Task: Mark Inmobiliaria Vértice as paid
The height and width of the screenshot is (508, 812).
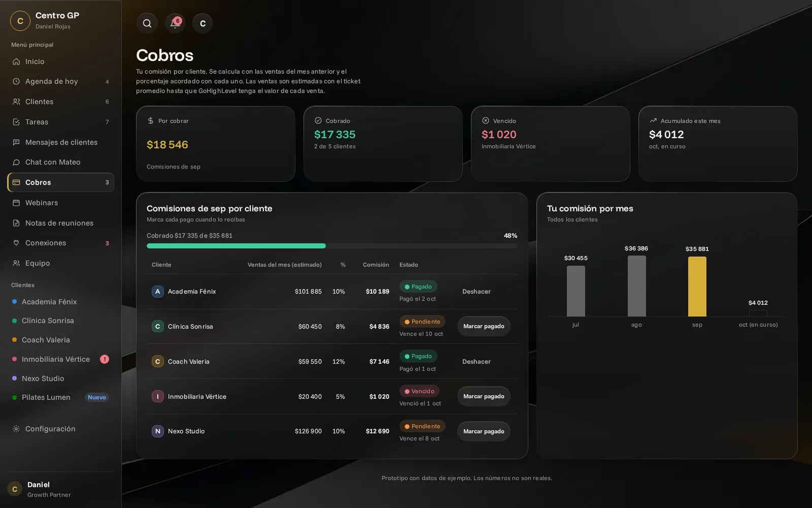Action: coord(484,396)
